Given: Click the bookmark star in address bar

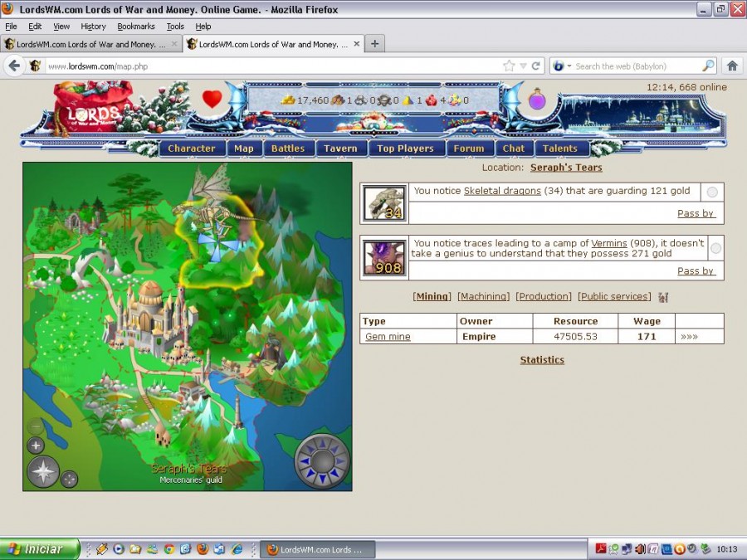Looking at the screenshot, I should coord(509,66).
